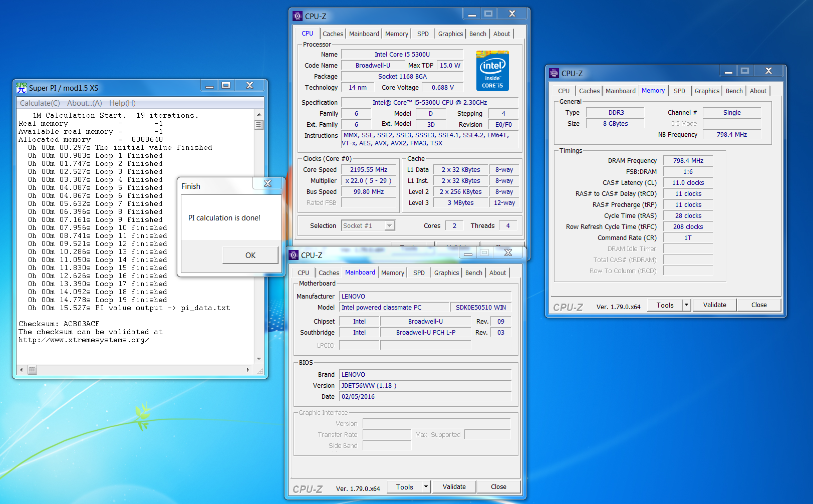Click the Broadwell-U PCH L-P southbridge value
Screen dimensions: 813x504
tap(426, 333)
